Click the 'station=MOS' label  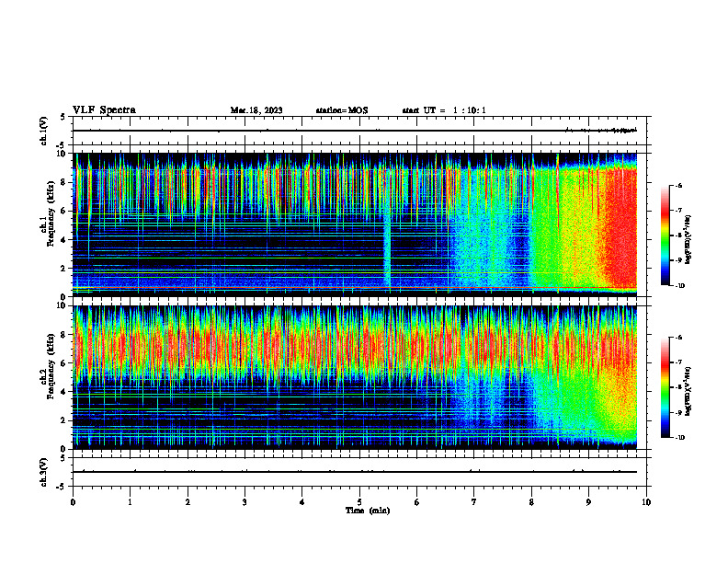pos(342,110)
